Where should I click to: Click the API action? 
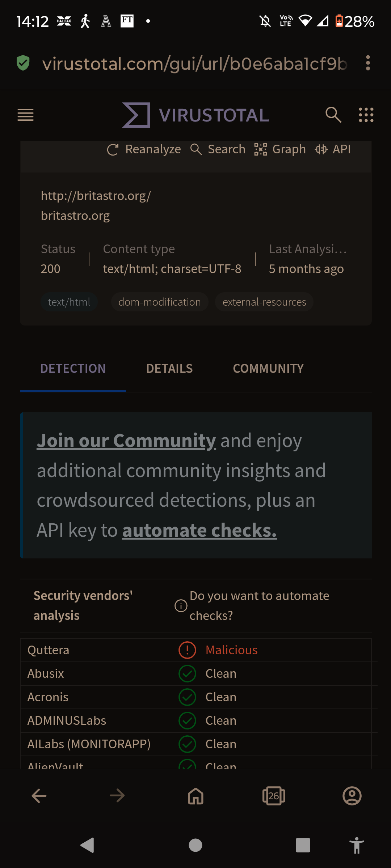point(332,149)
